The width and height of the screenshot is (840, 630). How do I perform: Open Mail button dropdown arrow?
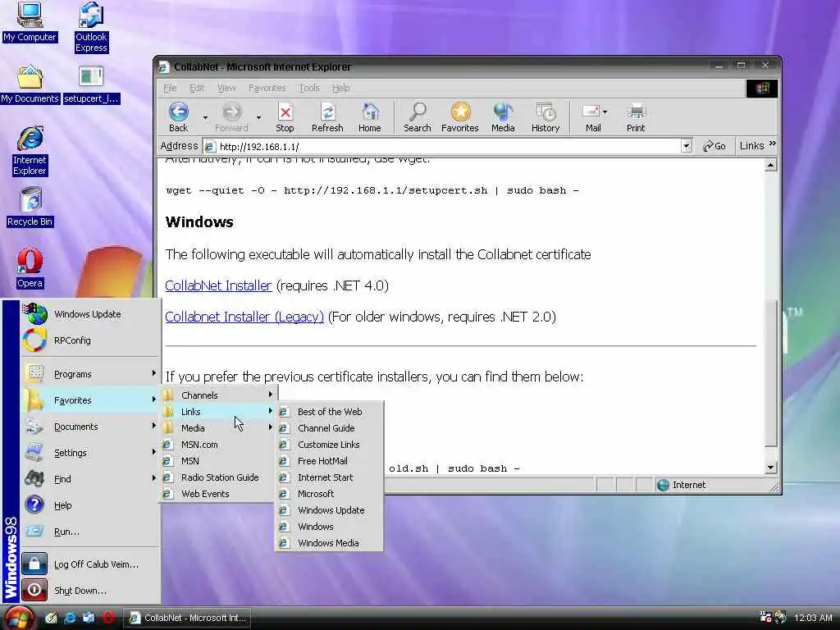605,112
